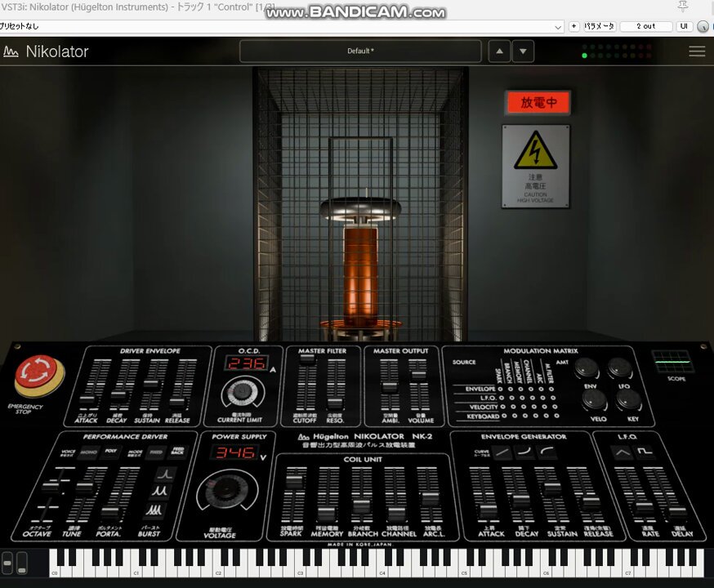Switch voice mode to POLY

110,452
